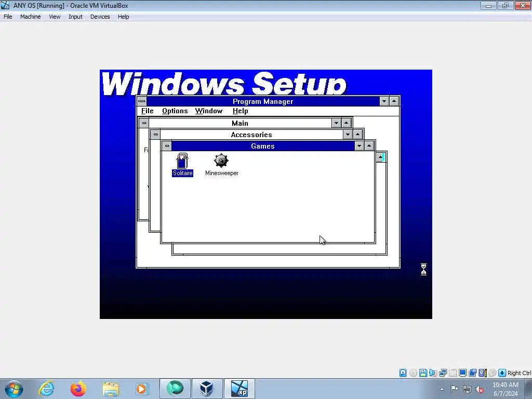Click the muted volume tray icon
This screenshot has height=399, width=532.
pyautogui.click(x=480, y=389)
